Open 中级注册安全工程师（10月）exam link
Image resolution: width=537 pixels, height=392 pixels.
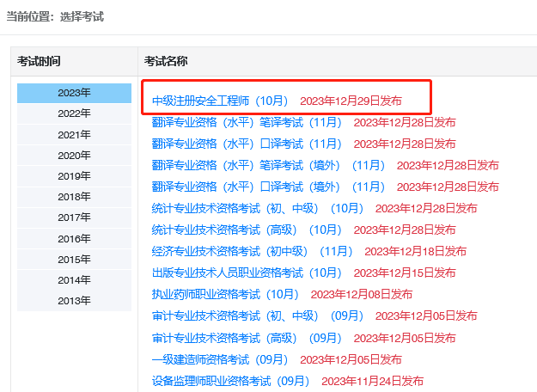point(220,101)
